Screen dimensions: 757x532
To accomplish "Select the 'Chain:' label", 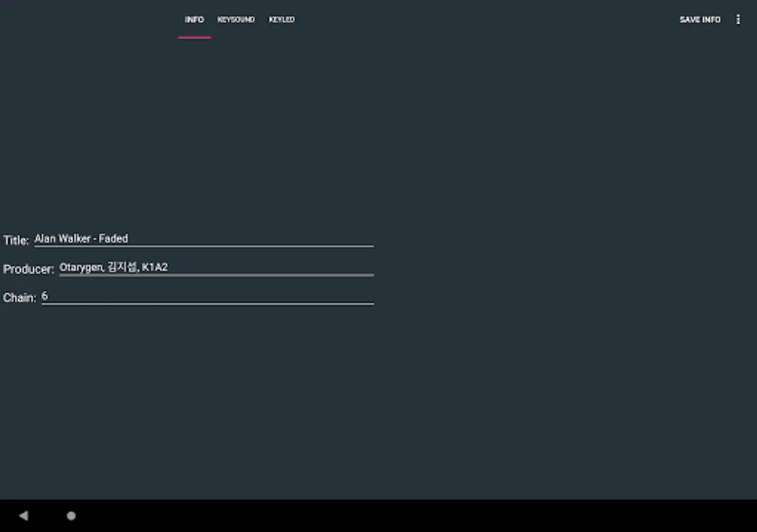I will (x=20, y=297).
